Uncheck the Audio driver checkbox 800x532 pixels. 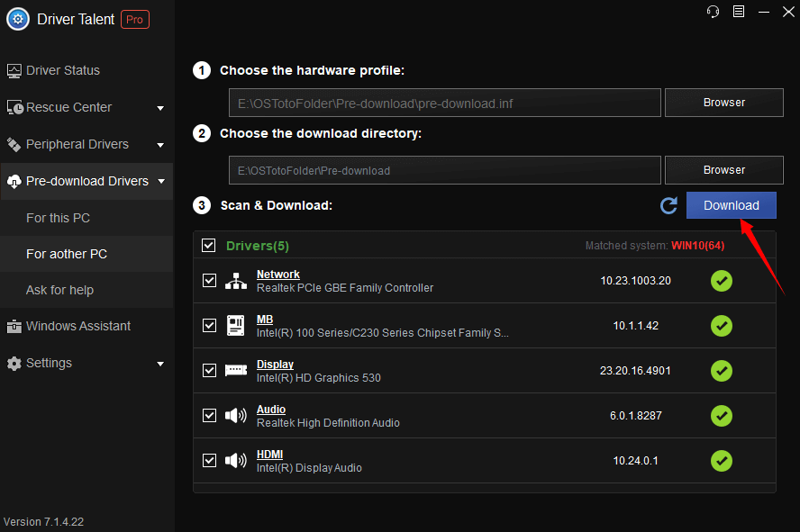tap(209, 416)
